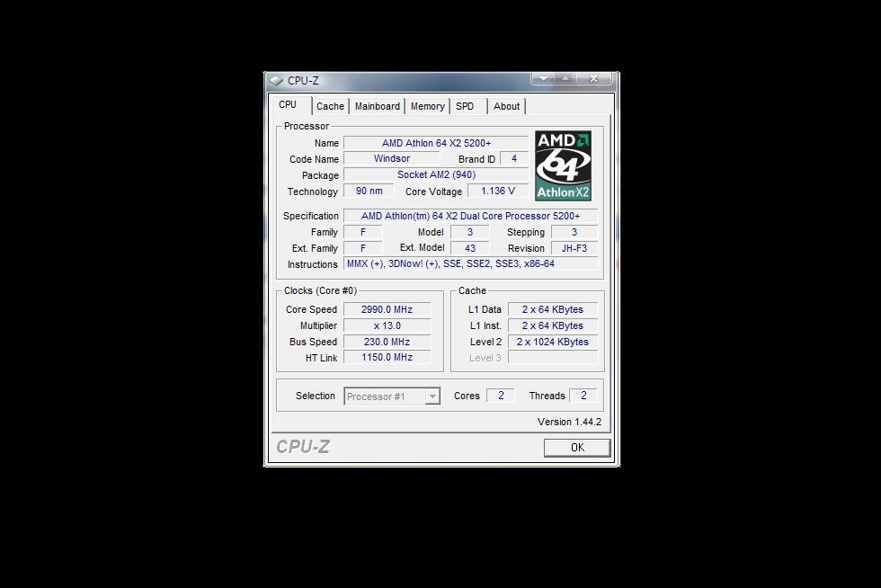Click the empty Level 3 cache field

pyautogui.click(x=553, y=358)
